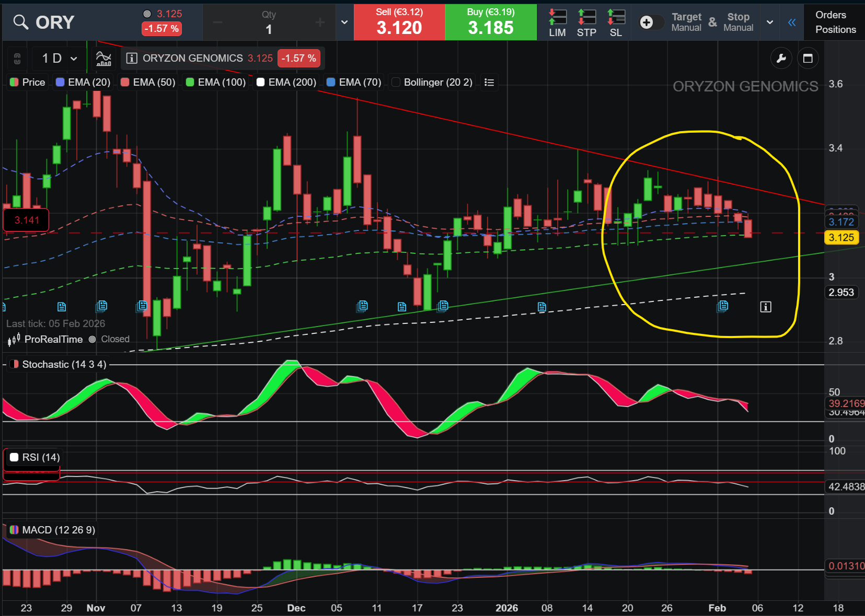
Task: Click the 3.172 EMA value label
Action: tap(841, 222)
